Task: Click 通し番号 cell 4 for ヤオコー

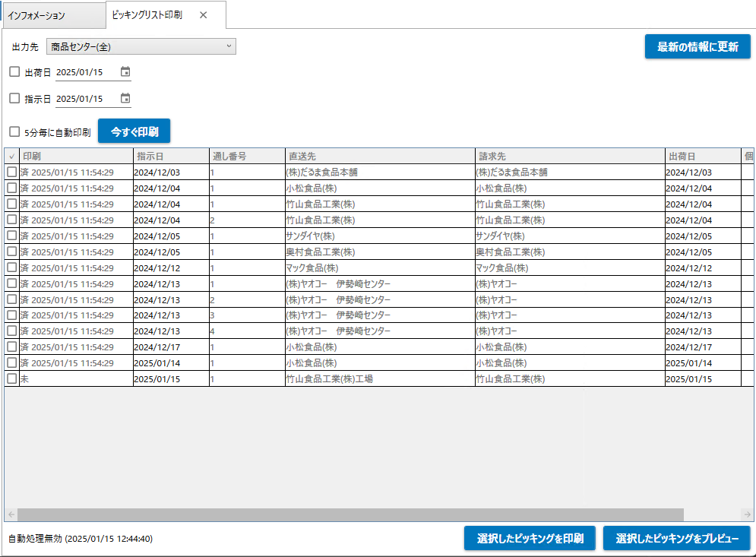Action: tap(248, 331)
